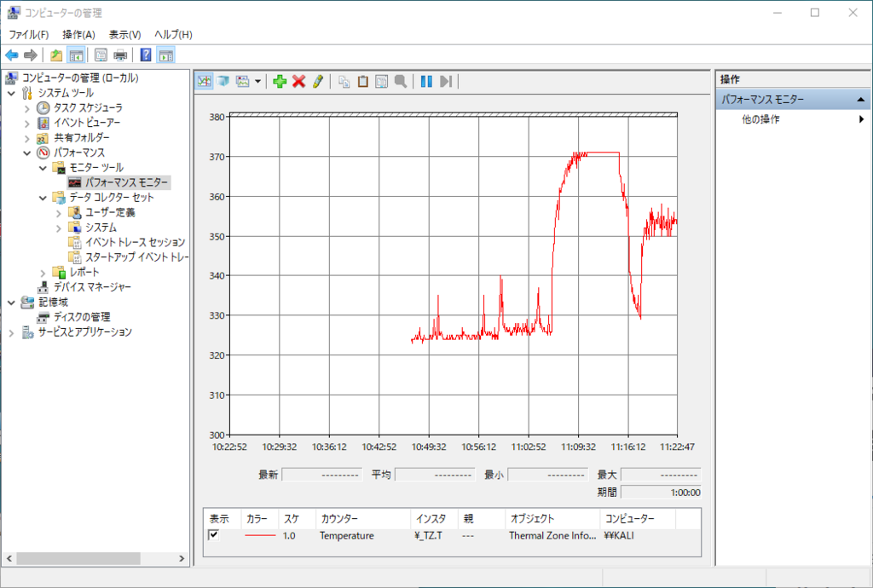The width and height of the screenshot is (873, 588).
Task: Open ファイル(F) menu
Action: coord(28,34)
